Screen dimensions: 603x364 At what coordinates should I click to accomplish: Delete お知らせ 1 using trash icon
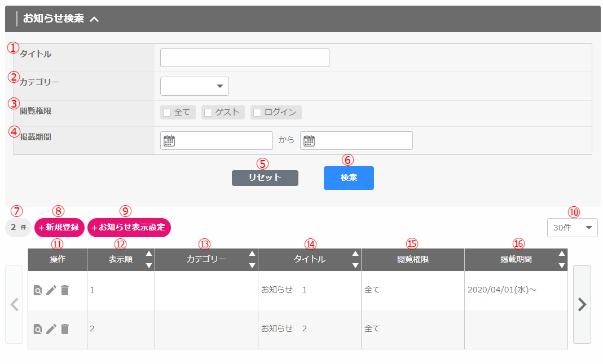coord(65,290)
